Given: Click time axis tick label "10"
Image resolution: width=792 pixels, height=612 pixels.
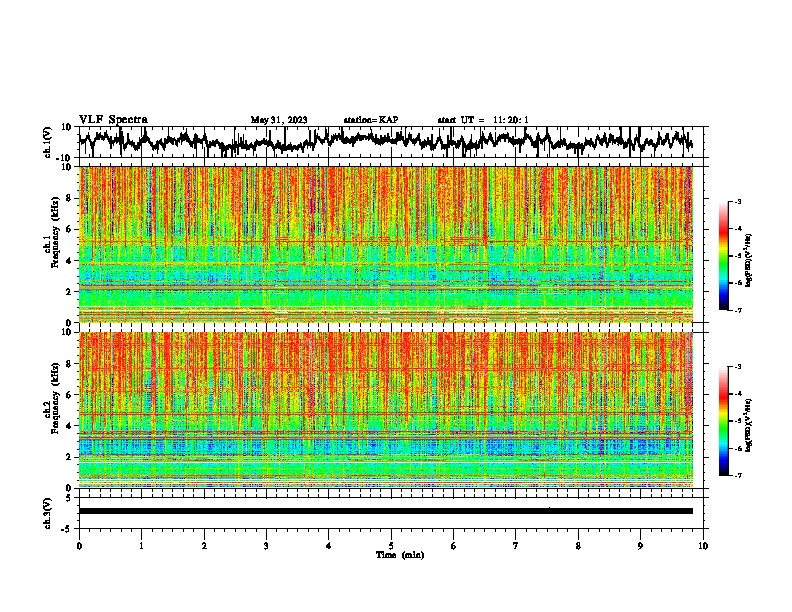Looking at the screenshot, I should 703,546.
